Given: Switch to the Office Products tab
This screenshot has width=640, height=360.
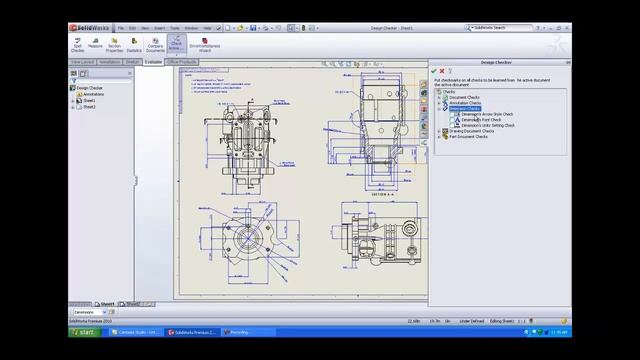Looking at the screenshot, I should pyautogui.click(x=182, y=62).
